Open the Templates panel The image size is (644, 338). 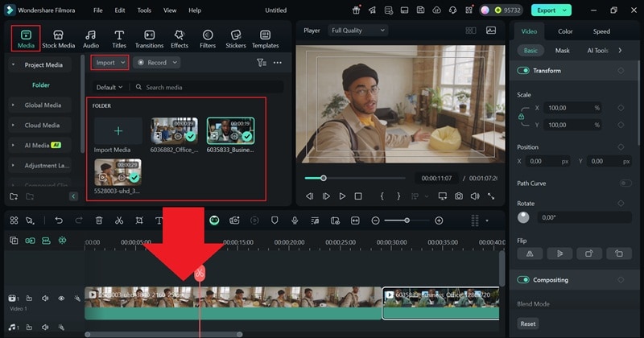click(266, 39)
